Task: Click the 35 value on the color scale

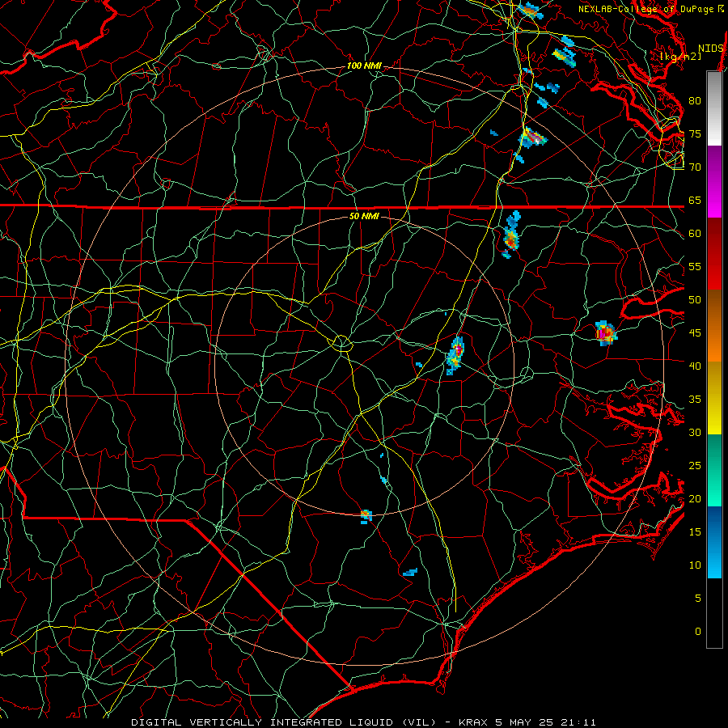Action: 695,400
